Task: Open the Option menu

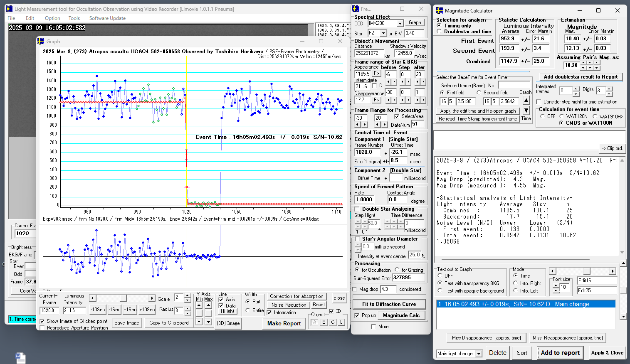Action: tap(52, 18)
